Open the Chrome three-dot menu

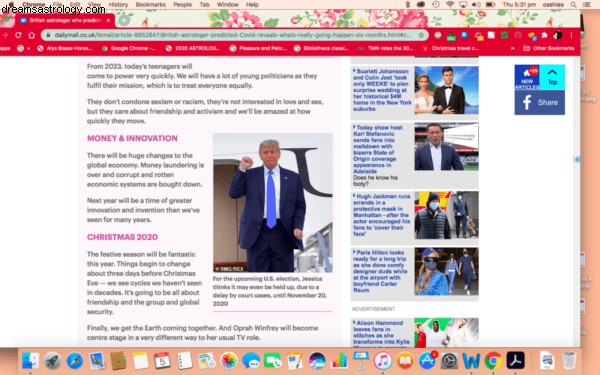(x=571, y=35)
